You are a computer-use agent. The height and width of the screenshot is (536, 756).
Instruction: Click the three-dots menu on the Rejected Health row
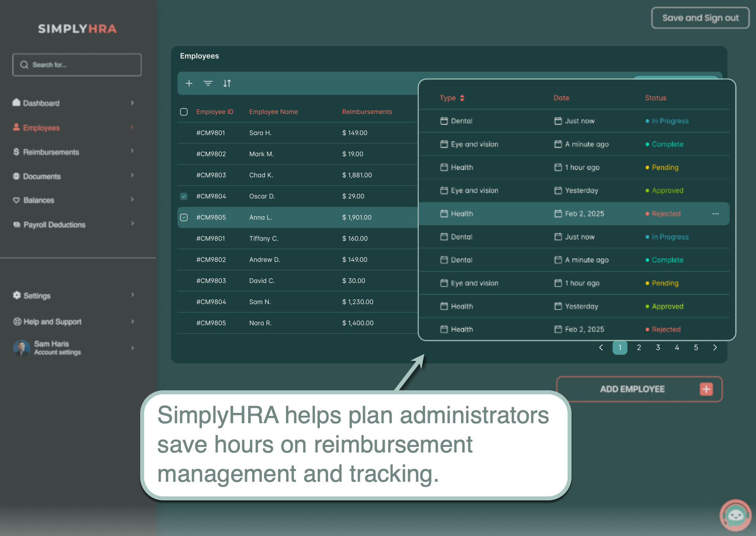pos(716,214)
